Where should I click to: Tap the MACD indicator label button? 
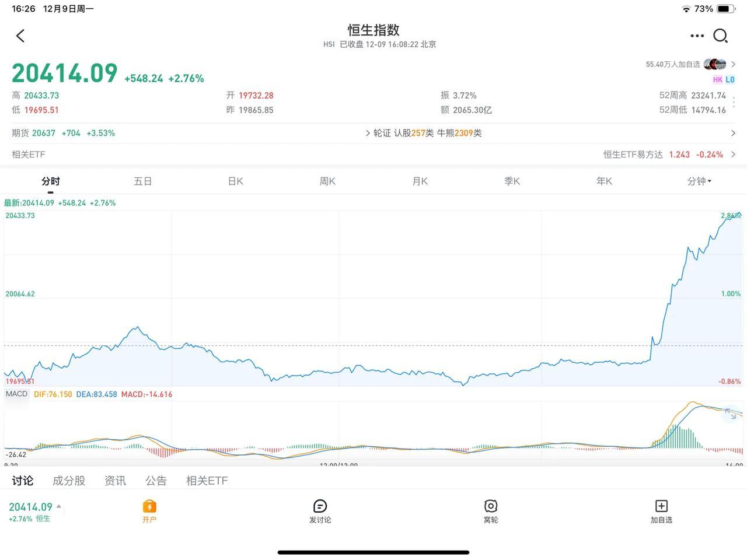(x=16, y=394)
